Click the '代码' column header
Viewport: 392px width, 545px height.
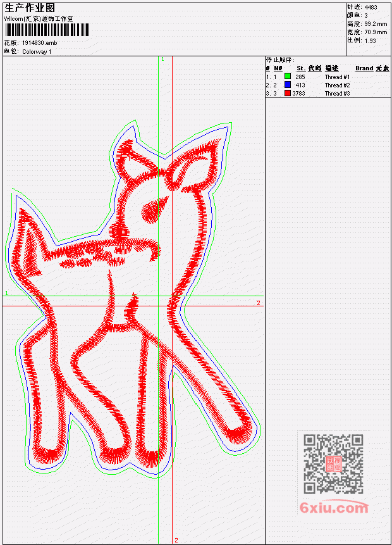315,68
